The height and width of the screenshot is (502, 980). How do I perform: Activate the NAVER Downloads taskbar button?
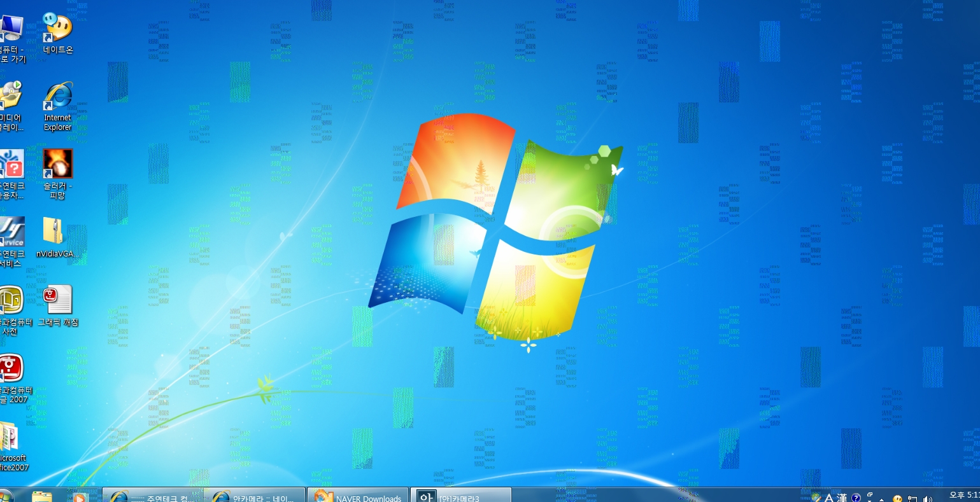pos(358,496)
